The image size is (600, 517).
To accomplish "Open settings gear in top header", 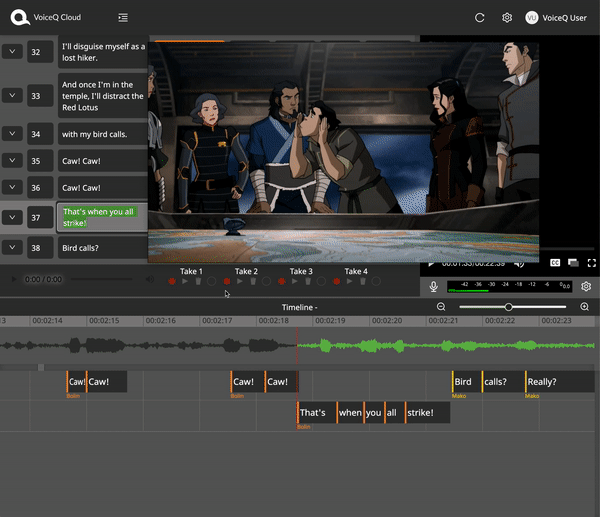I will pyautogui.click(x=507, y=18).
